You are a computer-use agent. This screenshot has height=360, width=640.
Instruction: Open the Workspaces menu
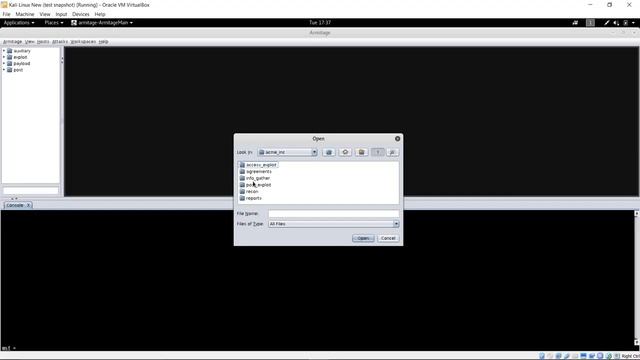click(x=83, y=42)
